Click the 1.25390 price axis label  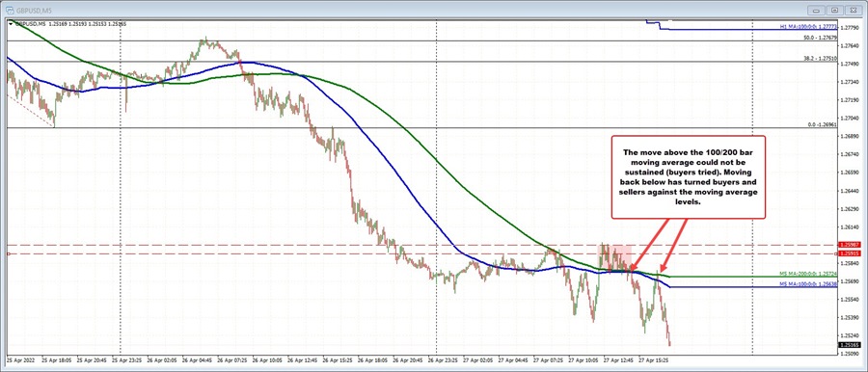(850, 317)
